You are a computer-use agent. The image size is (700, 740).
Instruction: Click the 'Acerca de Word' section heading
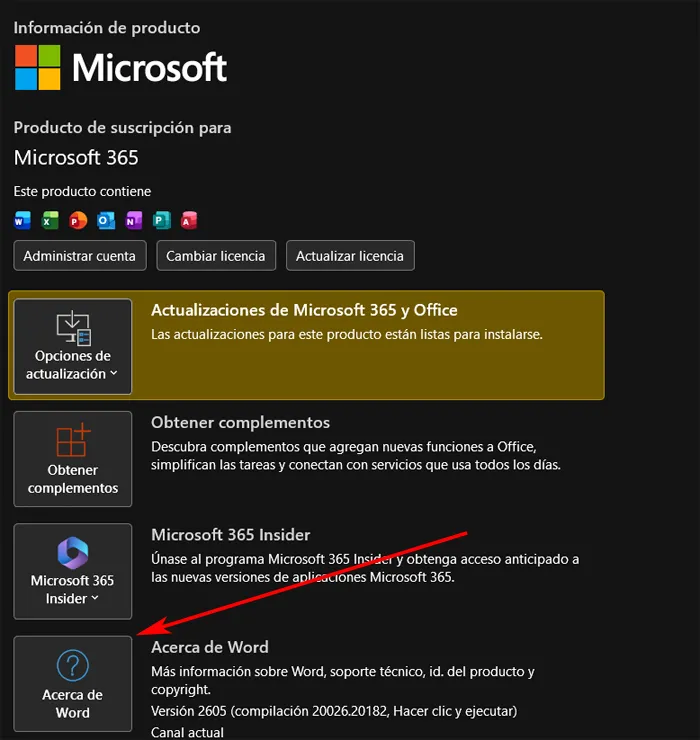(210, 647)
